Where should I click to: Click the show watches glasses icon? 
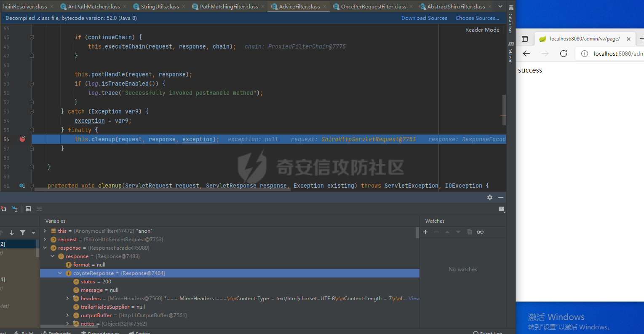[480, 232]
